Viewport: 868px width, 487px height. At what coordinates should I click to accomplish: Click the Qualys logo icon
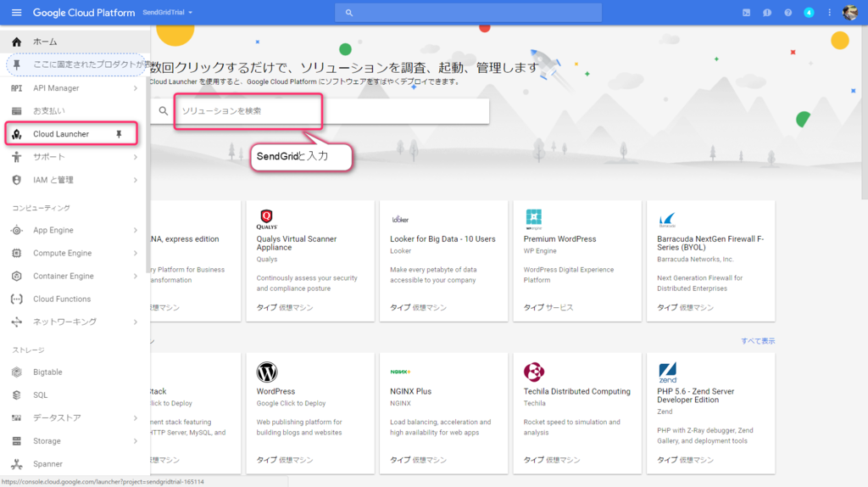pyautogui.click(x=266, y=219)
